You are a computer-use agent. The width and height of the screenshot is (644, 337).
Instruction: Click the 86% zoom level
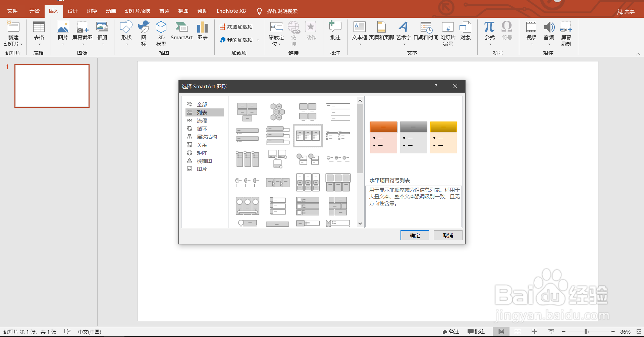pyautogui.click(x=625, y=332)
